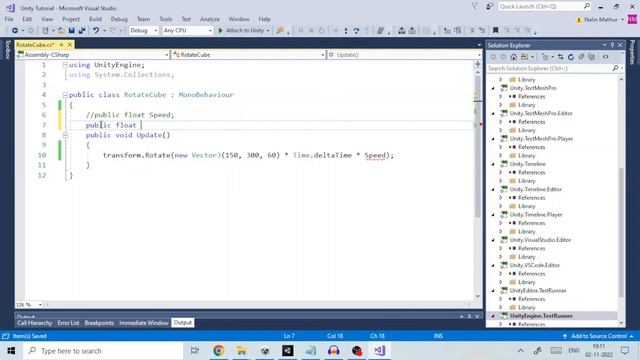Viewport: 640px width, 360px height.
Task: Click the Save icon in toolbar
Action: [71, 31]
